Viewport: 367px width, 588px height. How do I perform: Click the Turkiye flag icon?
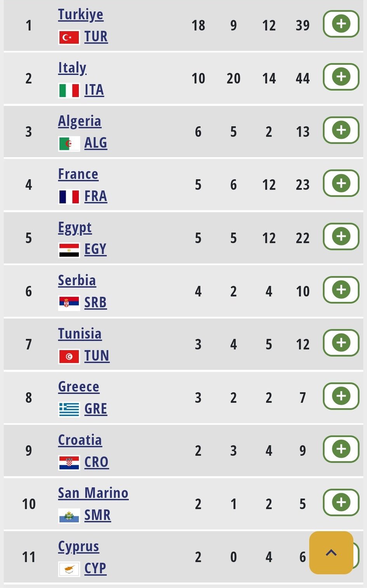click(69, 37)
